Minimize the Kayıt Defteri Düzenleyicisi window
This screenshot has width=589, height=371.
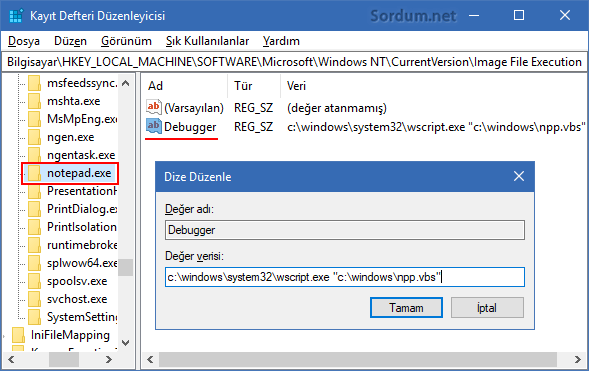(x=474, y=15)
